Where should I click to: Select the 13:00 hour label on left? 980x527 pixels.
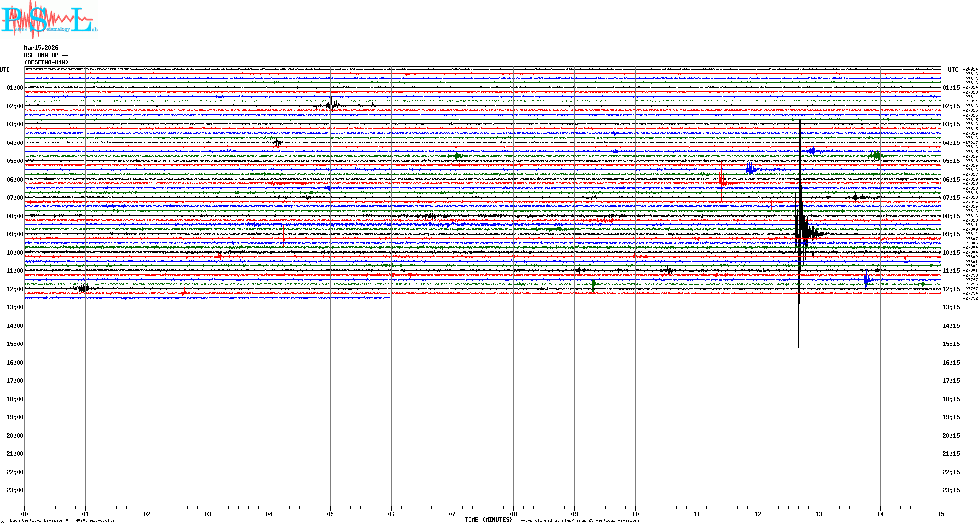tap(15, 307)
